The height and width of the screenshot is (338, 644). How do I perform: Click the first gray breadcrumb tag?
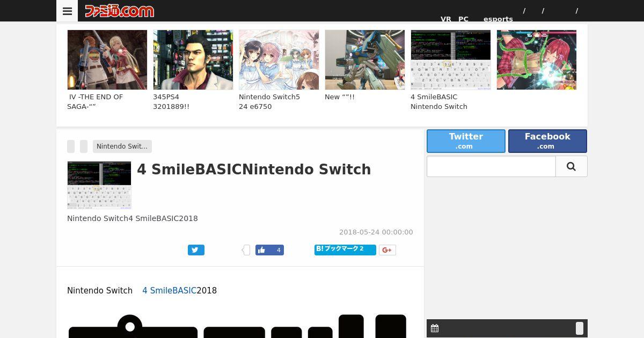[71, 146]
